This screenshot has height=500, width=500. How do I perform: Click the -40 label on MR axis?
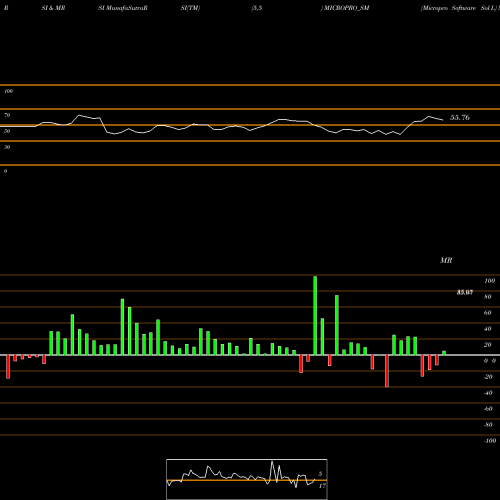point(488,393)
